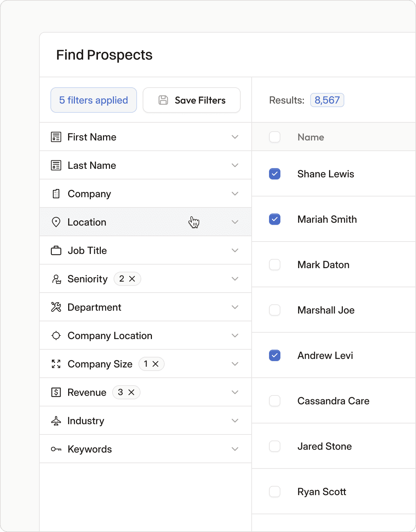Expand the Company Size filter chevron
The image size is (416, 532).
tap(235, 364)
